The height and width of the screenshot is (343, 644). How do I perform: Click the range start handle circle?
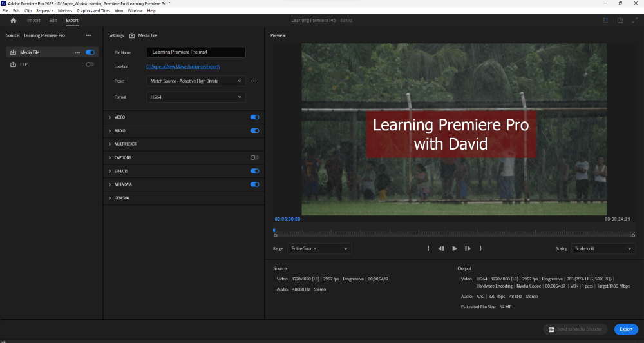coord(276,236)
